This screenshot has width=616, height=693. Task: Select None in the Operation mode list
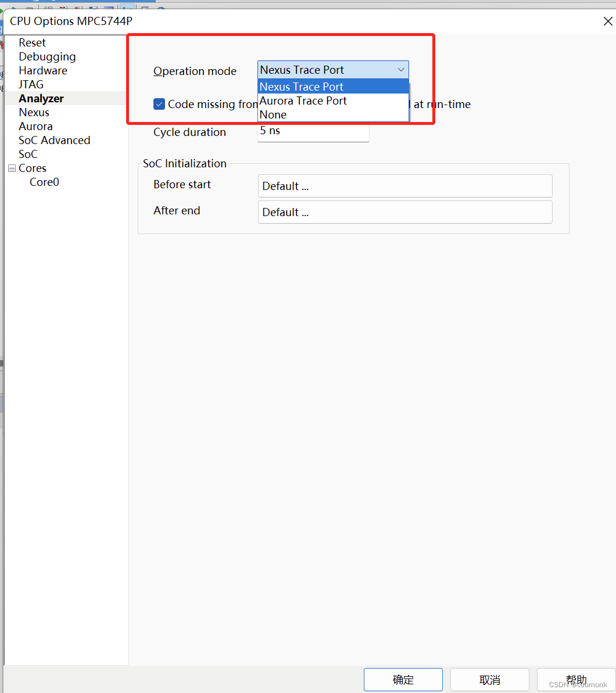(x=333, y=114)
